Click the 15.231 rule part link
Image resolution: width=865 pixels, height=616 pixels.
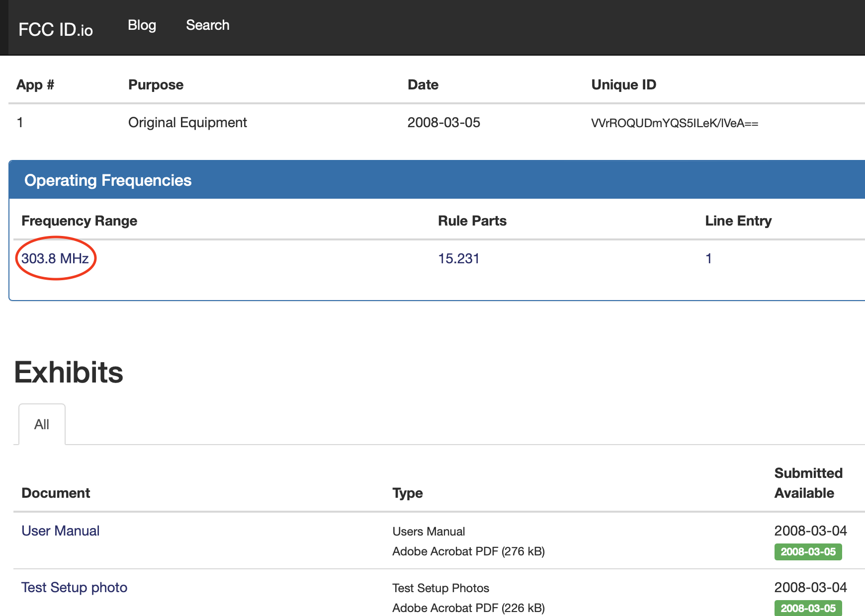click(x=458, y=258)
